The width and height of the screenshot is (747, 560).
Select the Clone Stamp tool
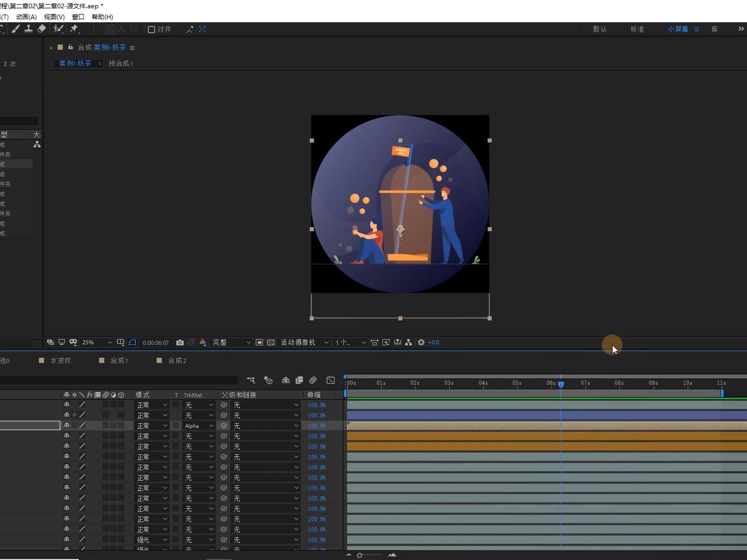click(x=29, y=29)
